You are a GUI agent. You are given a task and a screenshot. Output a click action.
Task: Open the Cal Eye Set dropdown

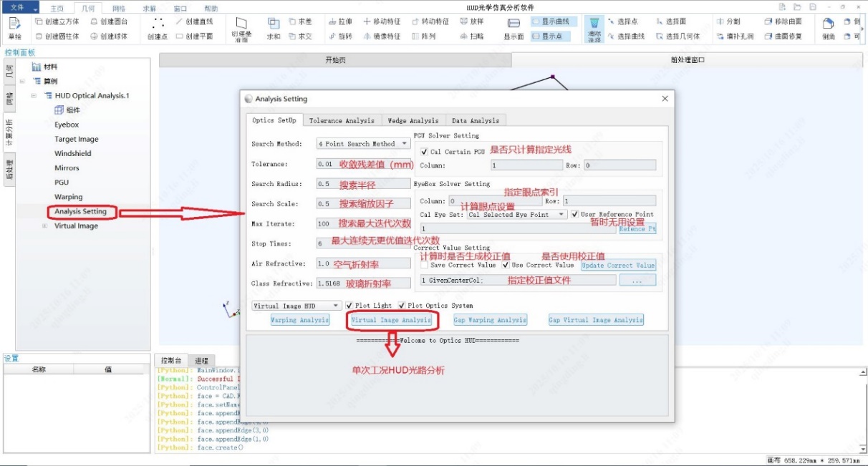[517, 214]
